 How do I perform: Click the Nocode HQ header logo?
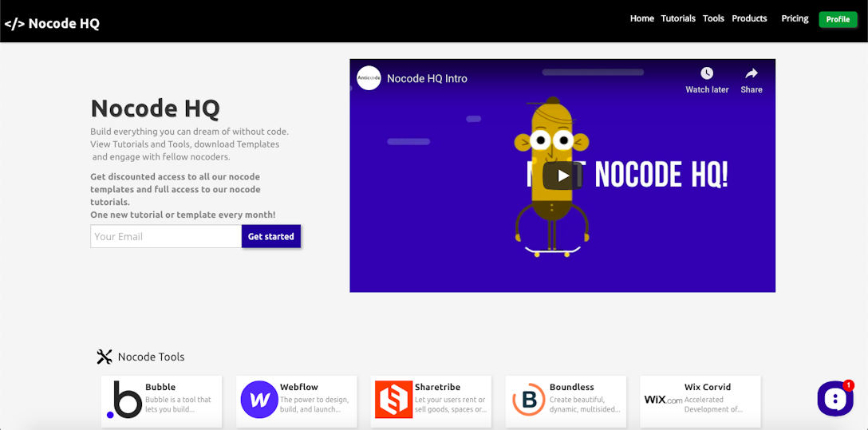tap(53, 23)
